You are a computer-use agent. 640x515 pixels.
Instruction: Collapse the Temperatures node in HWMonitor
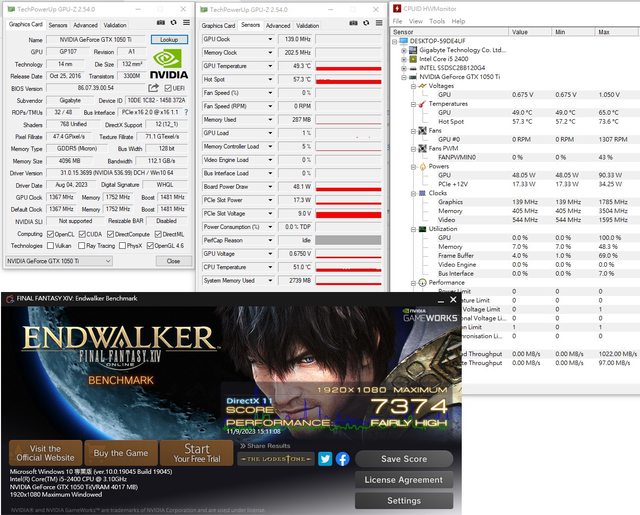pyautogui.click(x=414, y=103)
